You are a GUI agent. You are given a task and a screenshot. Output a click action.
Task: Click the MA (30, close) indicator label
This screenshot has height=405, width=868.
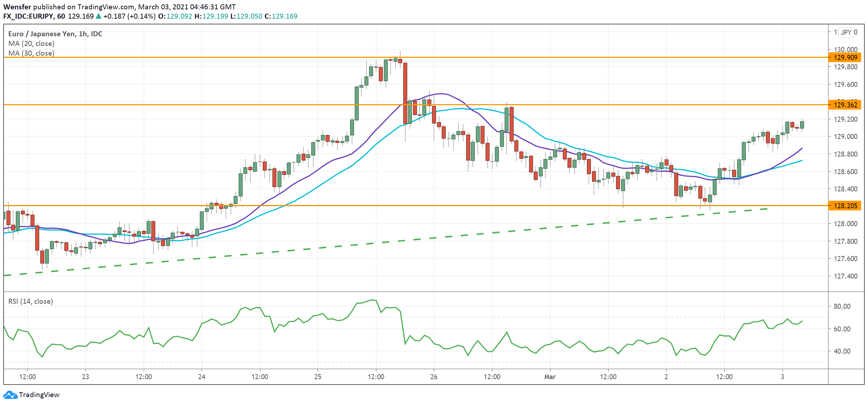[31, 53]
